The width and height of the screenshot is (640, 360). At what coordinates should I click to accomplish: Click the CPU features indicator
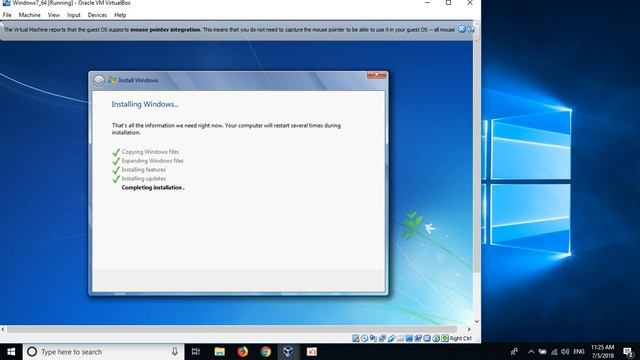click(x=427, y=338)
